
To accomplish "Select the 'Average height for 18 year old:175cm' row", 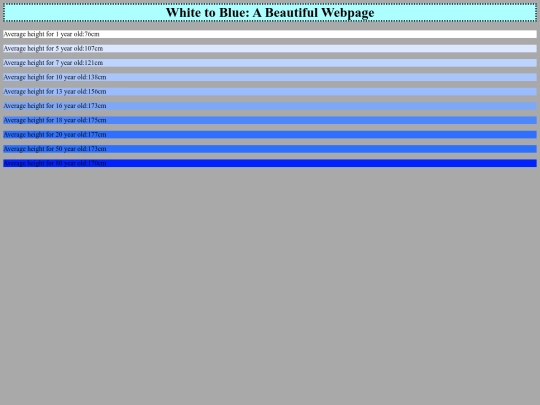I will [x=270, y=120].
